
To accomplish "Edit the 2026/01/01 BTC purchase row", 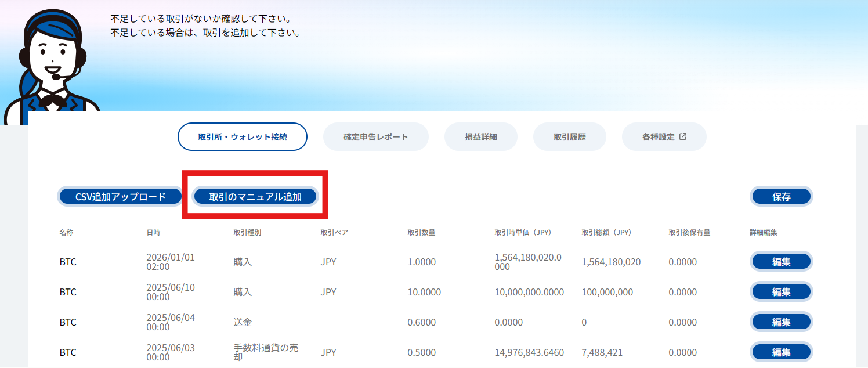I will pos(781,262).
